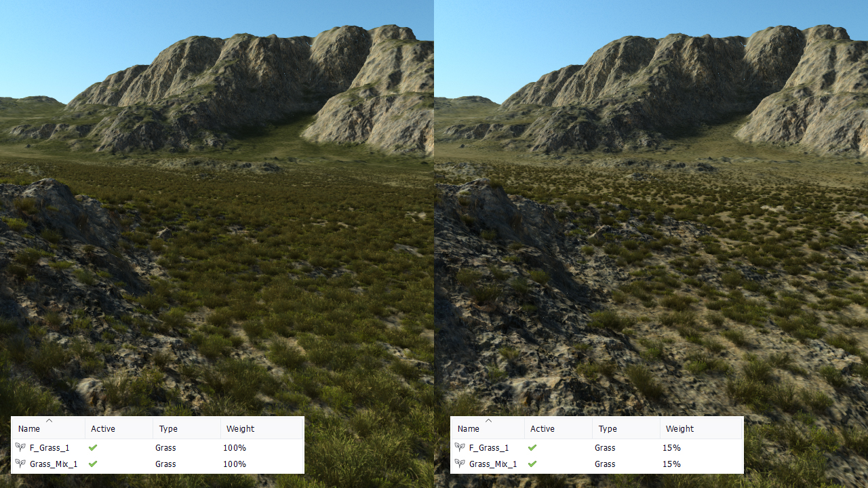Toggle Active checkmark for Grass_Mix_1 with 100% weight
Screen dimensions: 868x488
point(93,464)
